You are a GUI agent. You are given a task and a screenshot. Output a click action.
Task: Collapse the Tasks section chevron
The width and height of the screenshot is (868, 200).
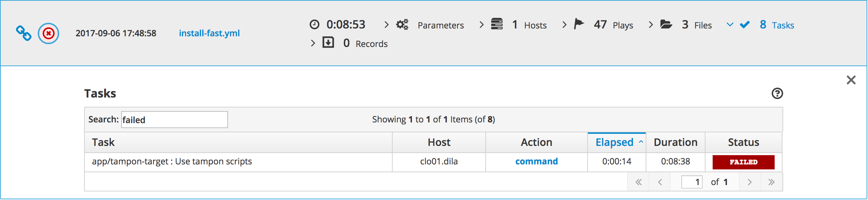(730, 25)
